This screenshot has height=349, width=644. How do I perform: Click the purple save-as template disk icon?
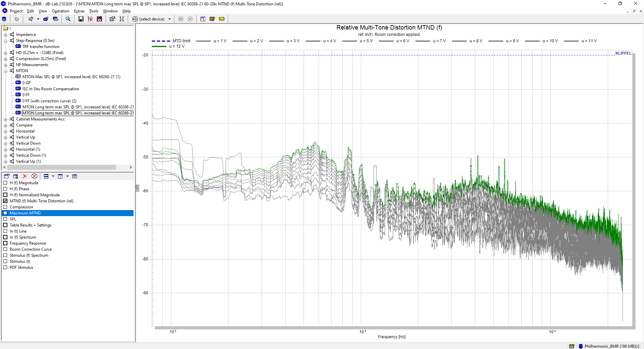click(100, 19)
